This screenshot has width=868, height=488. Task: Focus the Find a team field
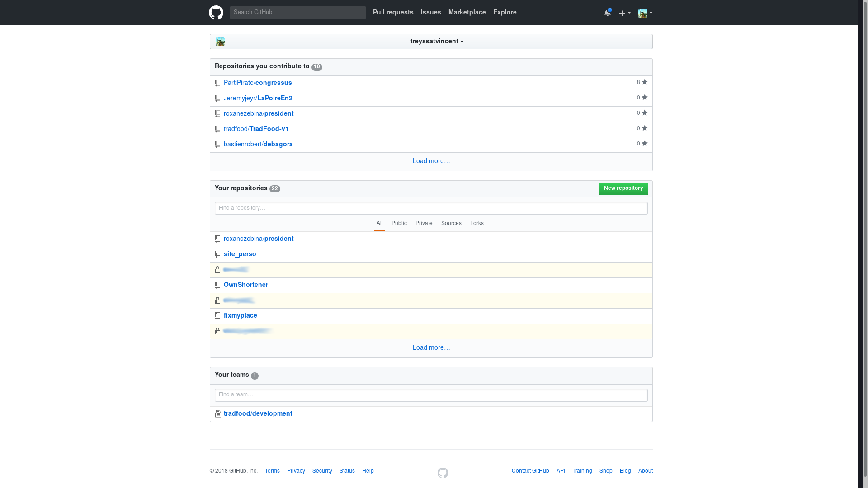[431, 395]
